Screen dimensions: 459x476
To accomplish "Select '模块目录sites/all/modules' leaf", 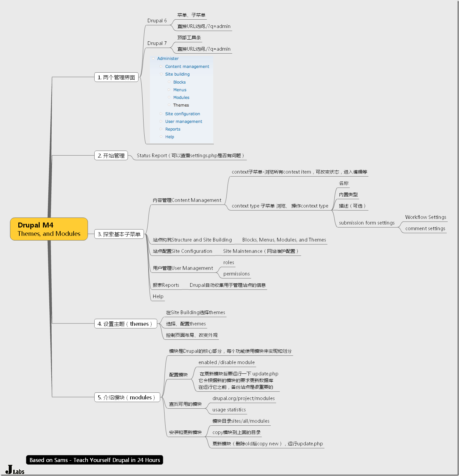I will tap(241, 421).
